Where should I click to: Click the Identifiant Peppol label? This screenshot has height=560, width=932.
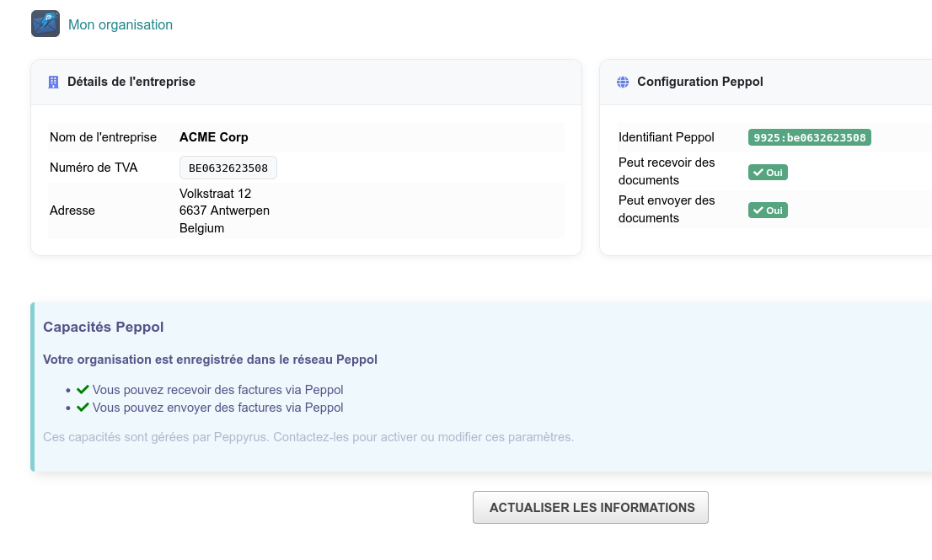667,137
